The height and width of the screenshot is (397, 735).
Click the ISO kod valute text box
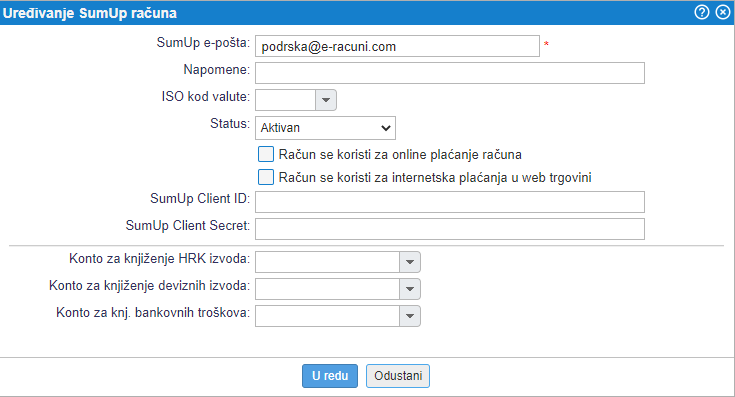[285, 100]
